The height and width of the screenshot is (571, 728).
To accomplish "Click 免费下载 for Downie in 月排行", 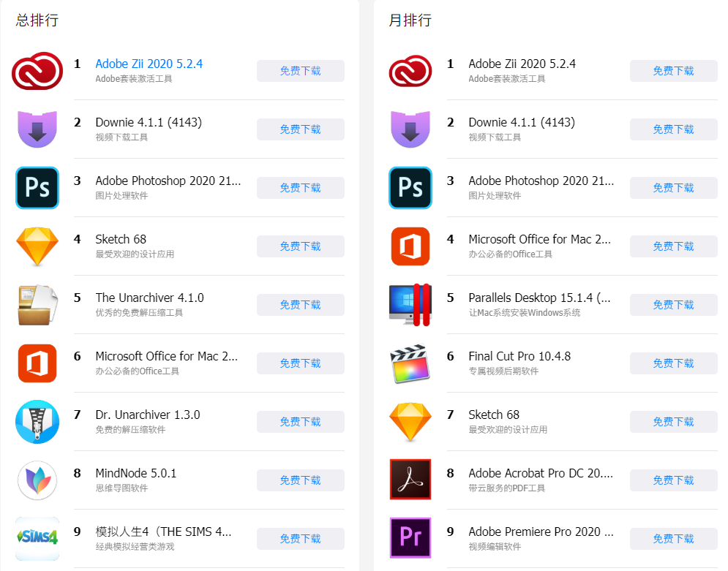I will pos(674,129).
